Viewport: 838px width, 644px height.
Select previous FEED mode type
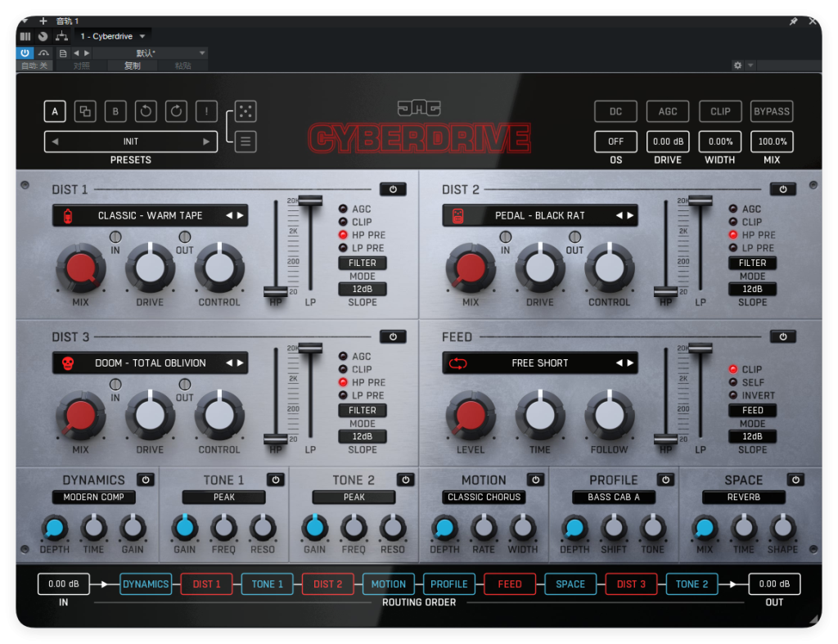(619, 363)
